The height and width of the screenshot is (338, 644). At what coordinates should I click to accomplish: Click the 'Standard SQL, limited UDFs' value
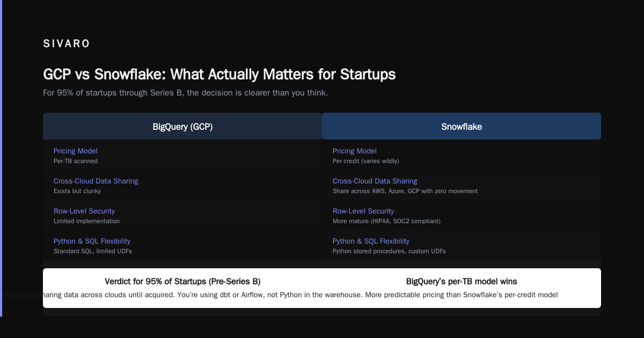(93, 251)
